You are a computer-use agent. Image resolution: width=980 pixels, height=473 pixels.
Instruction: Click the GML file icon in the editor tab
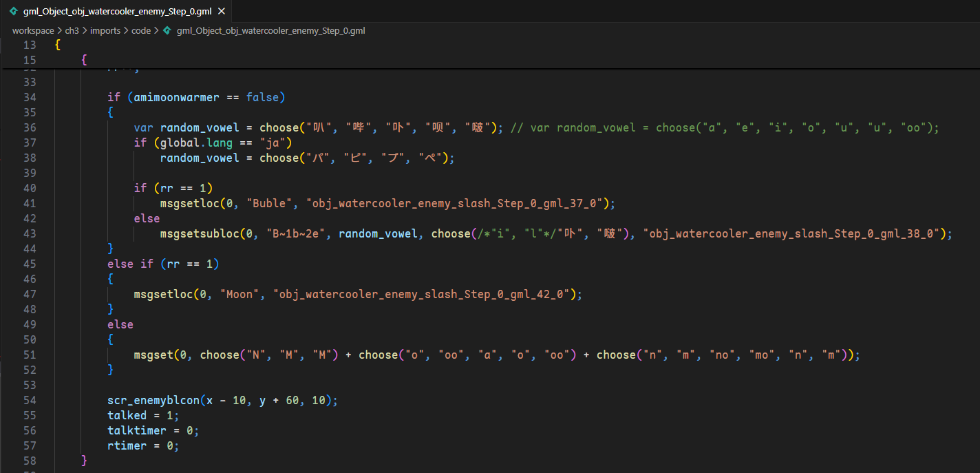[x=14, y=11]
